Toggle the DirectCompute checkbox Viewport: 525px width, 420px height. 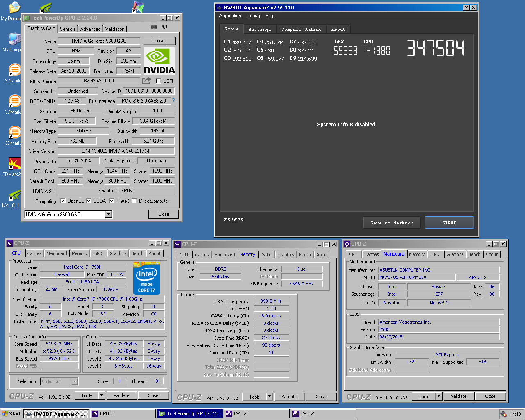pyautogui.click(x=134, y=201)
